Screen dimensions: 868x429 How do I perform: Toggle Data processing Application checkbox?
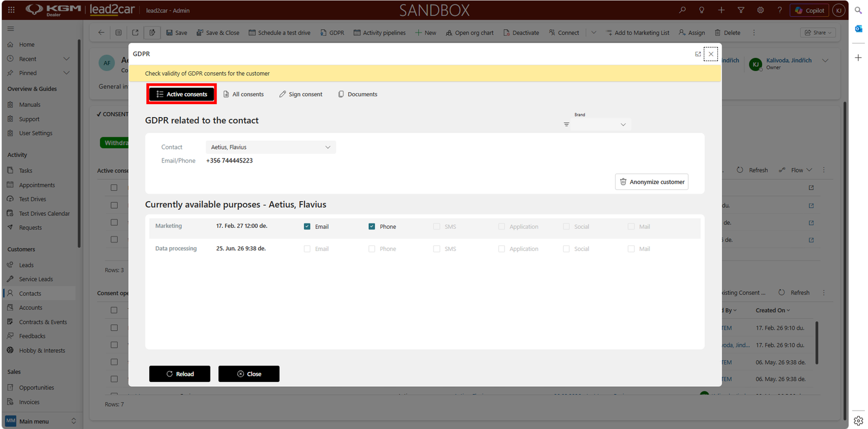point(501,248)
